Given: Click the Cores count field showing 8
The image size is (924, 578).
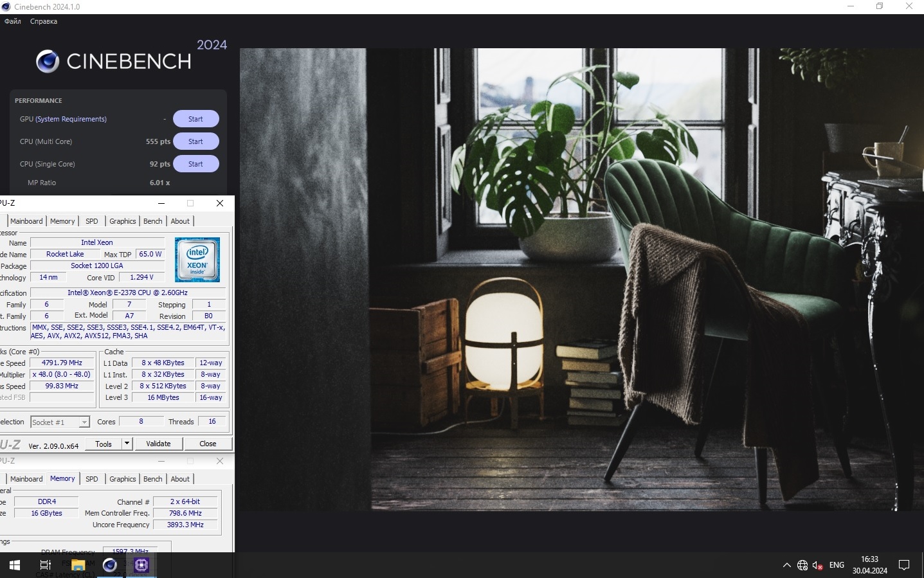Looking at the screenshot, I should [141, 422].
